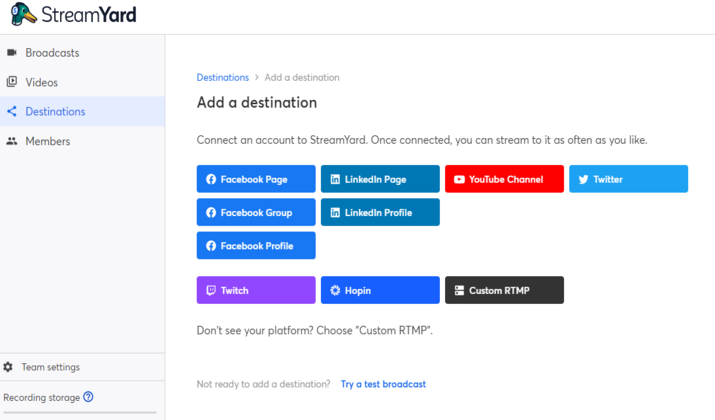Click the 'Don't see your platform?' text
Image resolution: width=715 pixels, height=420 pixels.
[x=315, y=330]
